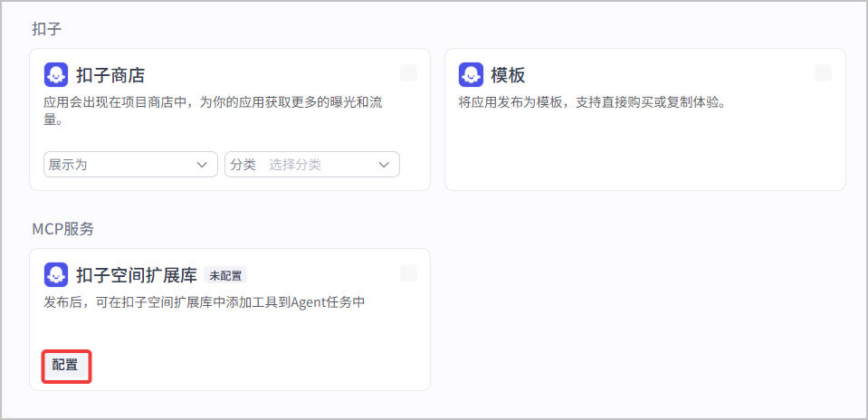868x420 pixels.
Task: Enable the 扣子商店 checkbox
Action: click(408, 73)
